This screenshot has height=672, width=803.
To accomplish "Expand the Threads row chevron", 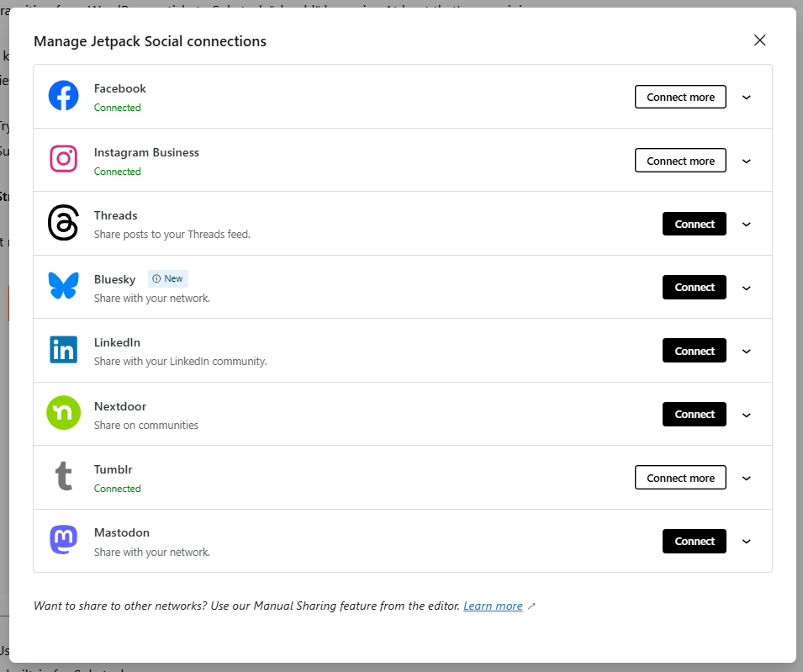I will tap(747, 224).
